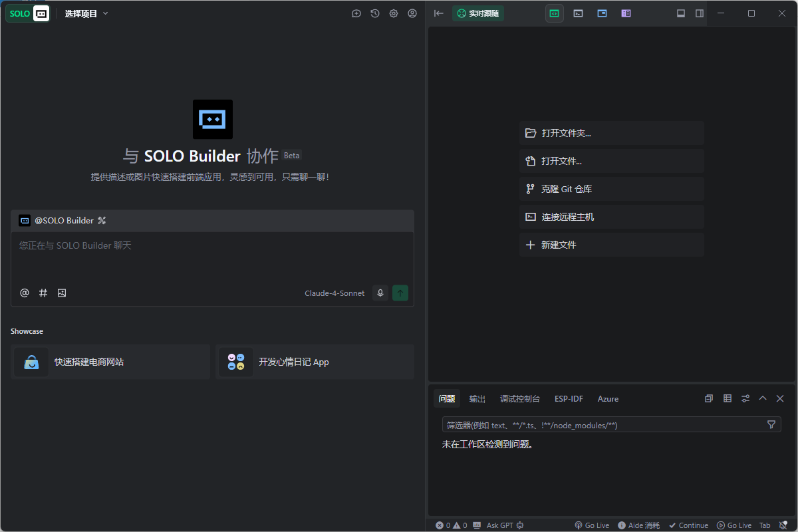Open Aide 消耗 usage info

click(x=638, y=525)
